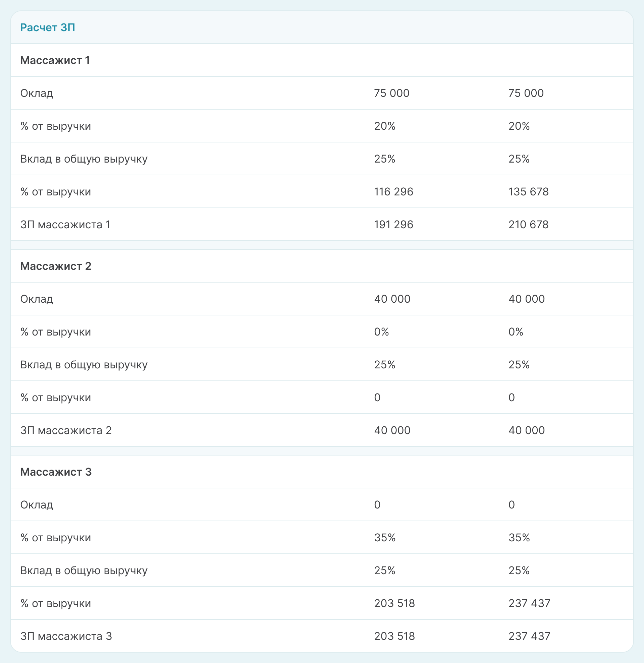Click Вклад в общую выручку under Массажист 1
644x663 pixels.
(84, 159)
